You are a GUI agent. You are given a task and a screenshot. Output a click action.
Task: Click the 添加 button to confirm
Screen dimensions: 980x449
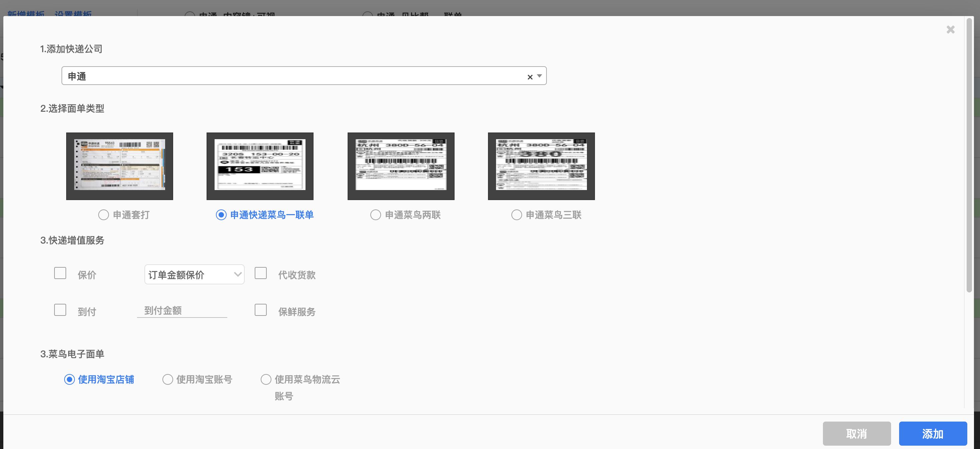pos(933,433)
